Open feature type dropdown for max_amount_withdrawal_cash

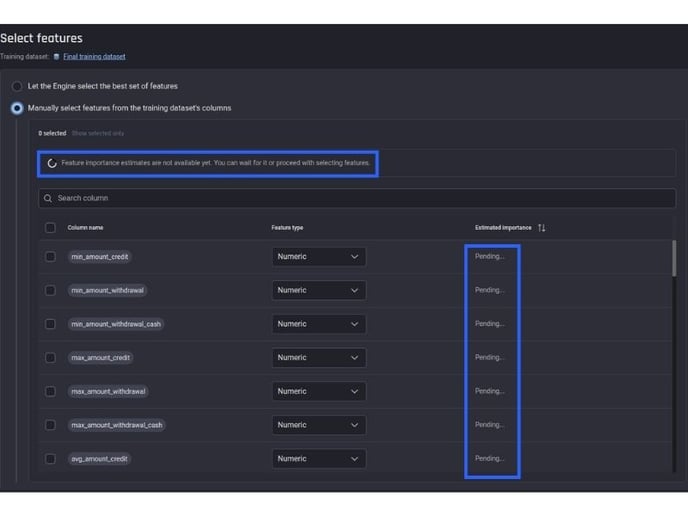319,425
